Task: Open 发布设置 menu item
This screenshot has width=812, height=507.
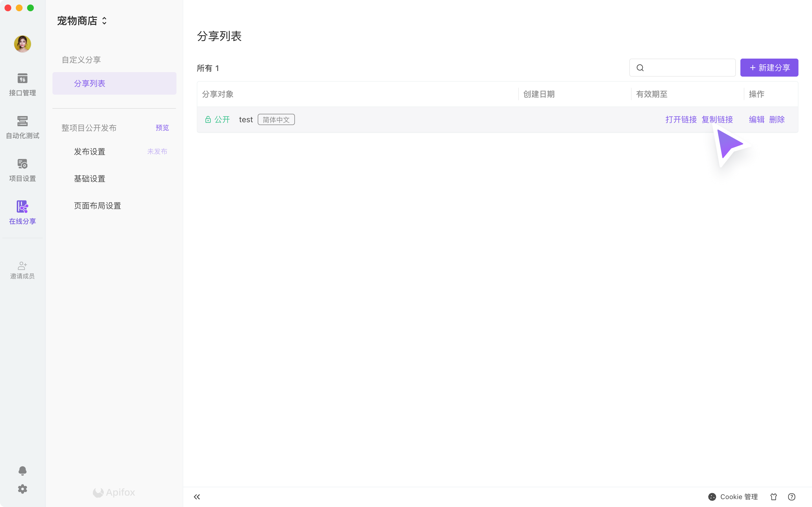Action: click(90, 152)
